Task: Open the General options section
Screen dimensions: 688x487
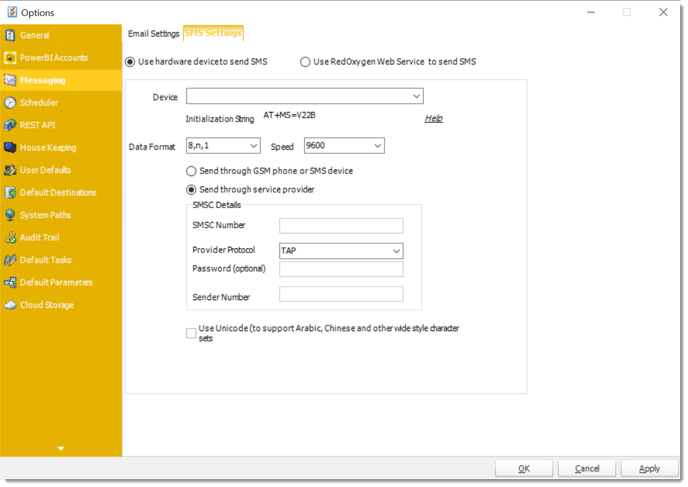Action: point(35,35)
